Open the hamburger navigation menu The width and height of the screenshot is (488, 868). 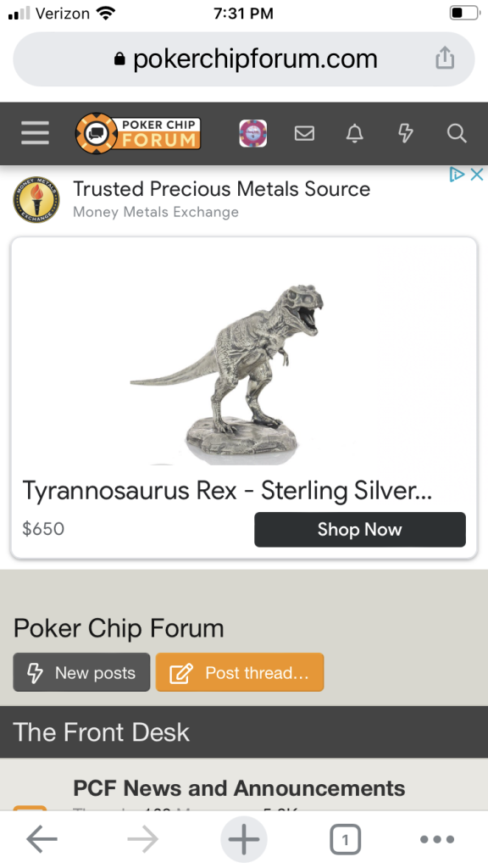point(35,133)
